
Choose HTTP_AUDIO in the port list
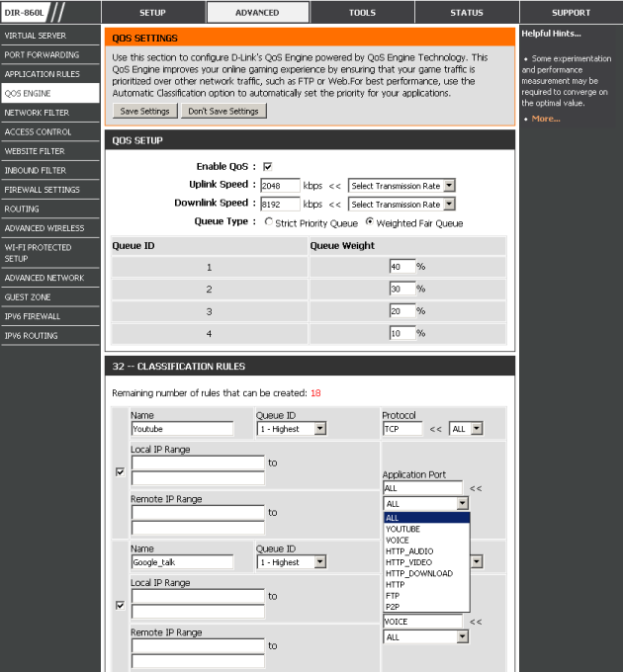(x=426, y=551)
